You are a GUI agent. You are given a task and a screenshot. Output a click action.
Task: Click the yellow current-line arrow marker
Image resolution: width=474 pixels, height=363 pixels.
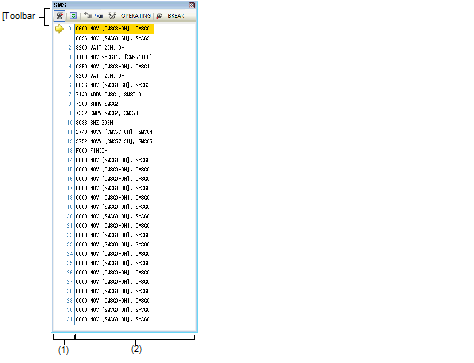point(59,29)
